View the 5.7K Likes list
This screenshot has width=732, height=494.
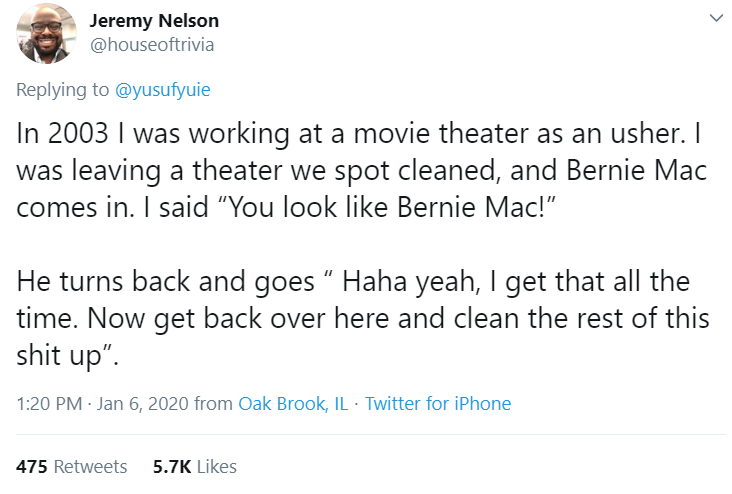(x=194, y=466)
